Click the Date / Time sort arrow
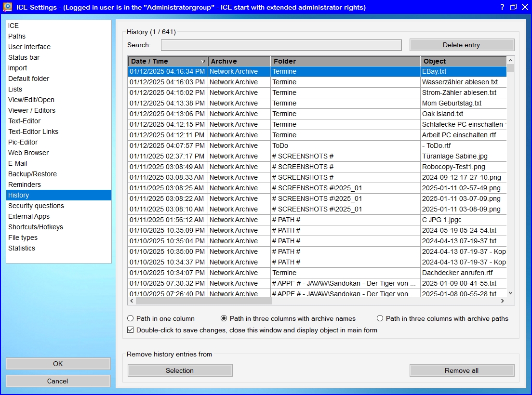 (x=203, y=62)
